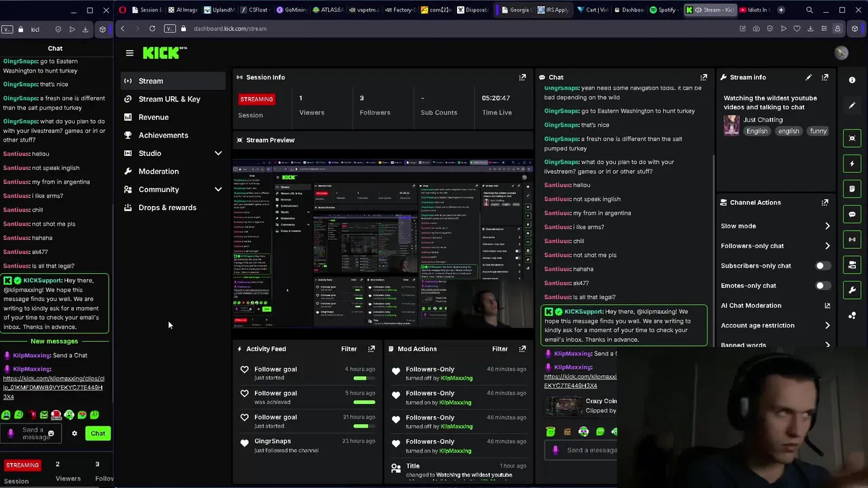Select the funny stream tag

click(818, 131)
